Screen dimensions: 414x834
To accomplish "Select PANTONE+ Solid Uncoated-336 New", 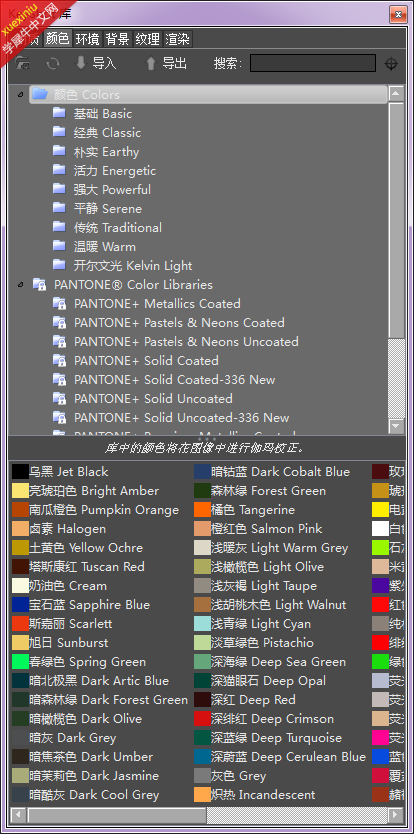I will pyautogui.click(x=171, y=418).
